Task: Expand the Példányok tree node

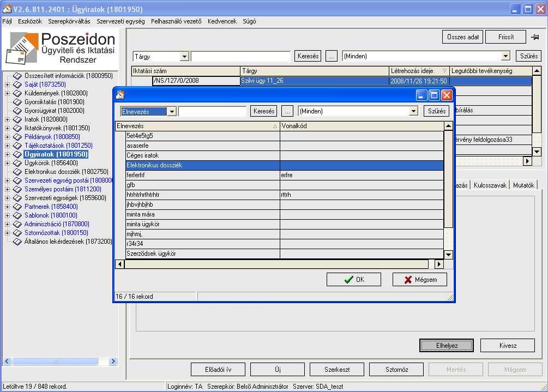Action: coord(7,137)
